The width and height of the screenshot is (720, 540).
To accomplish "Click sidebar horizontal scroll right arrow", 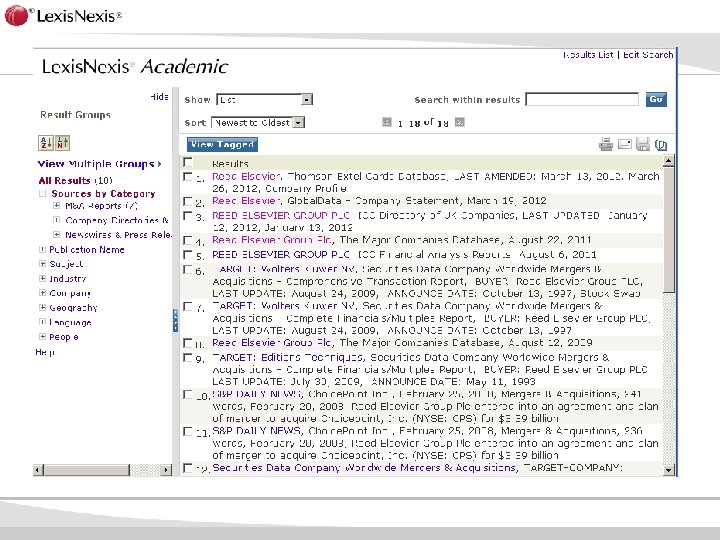I will point(166,470).
